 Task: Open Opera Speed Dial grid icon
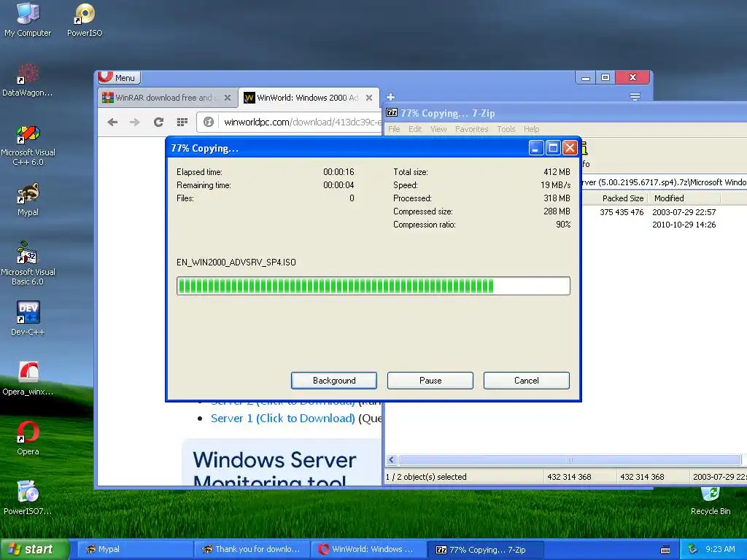tap(182, 122)
